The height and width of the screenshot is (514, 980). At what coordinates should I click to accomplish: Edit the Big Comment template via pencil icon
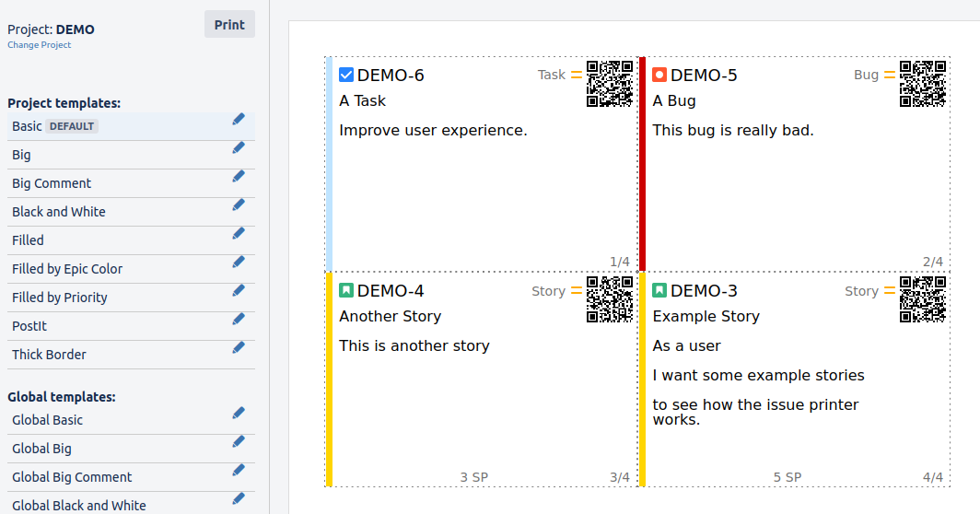[239, 176]
